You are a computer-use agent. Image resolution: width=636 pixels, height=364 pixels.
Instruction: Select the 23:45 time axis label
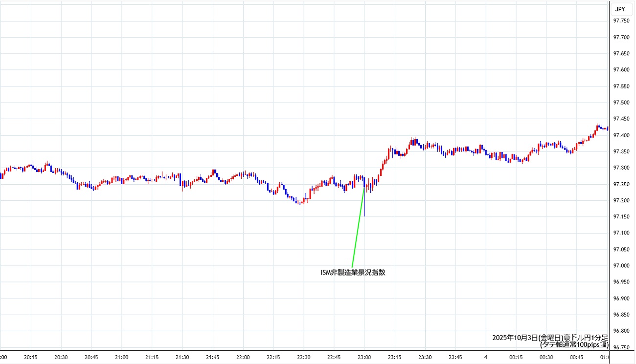pyautogui.click(x=455, y=357)
